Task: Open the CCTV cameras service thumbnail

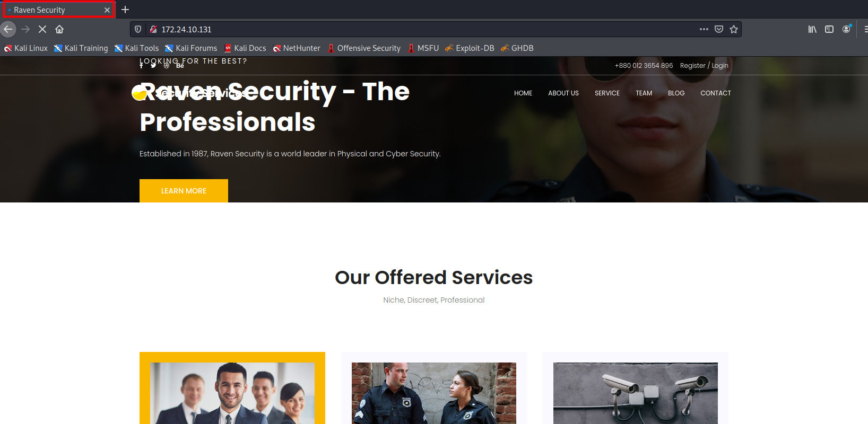Action: [636, 393]
